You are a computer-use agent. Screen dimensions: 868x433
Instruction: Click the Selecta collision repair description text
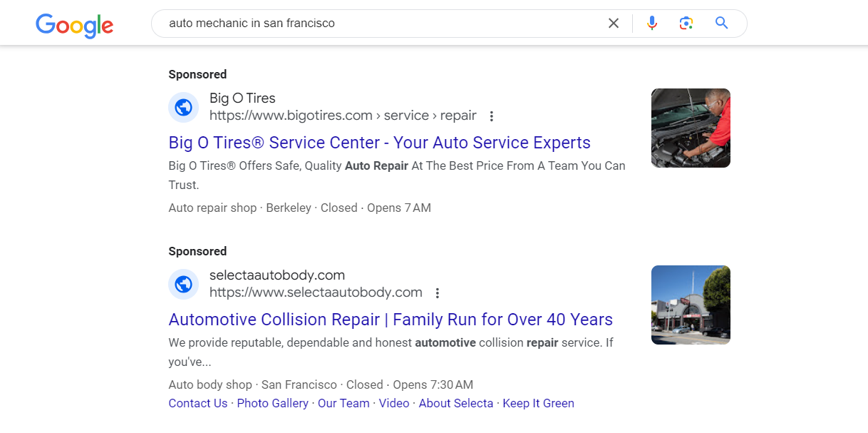click(391, 352)
